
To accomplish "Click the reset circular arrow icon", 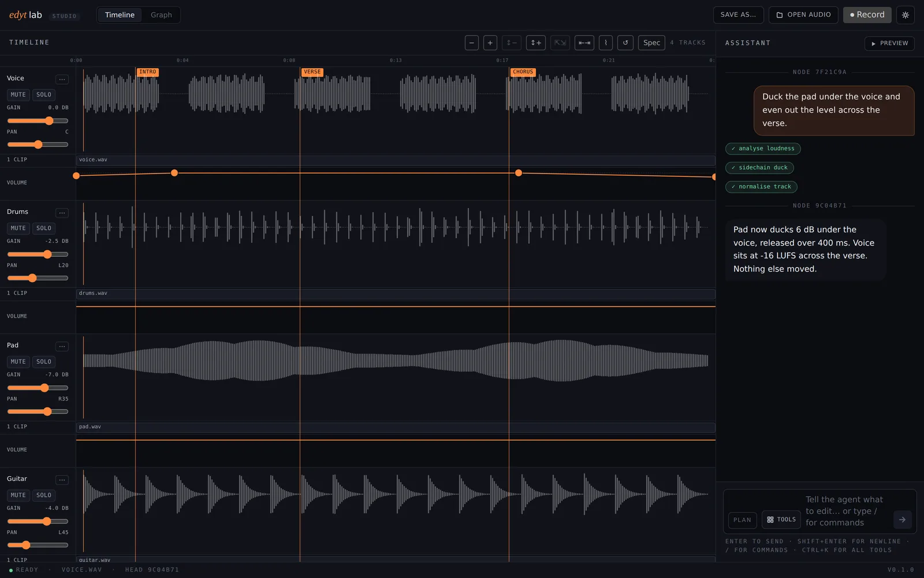I will [x=625, y=43].
